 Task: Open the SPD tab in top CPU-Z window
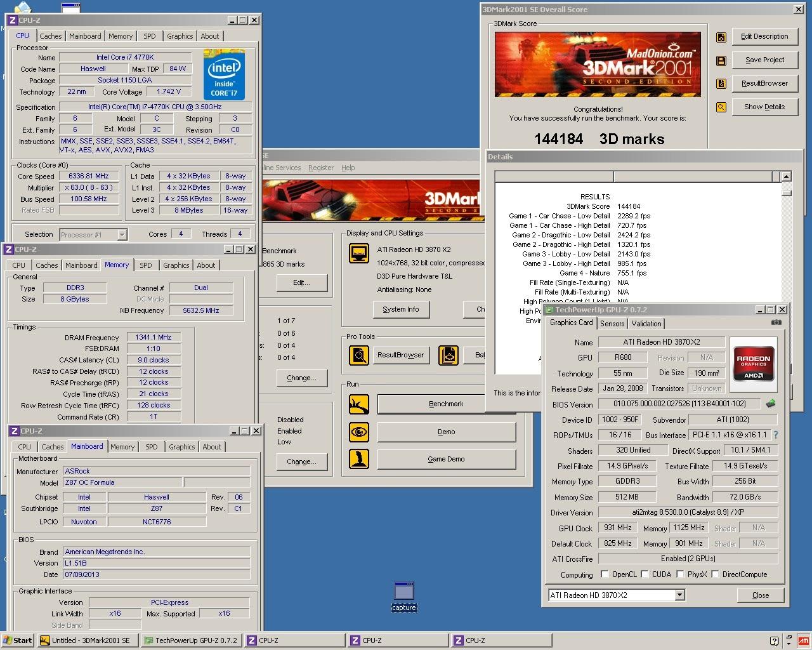(x=149, y=36)
